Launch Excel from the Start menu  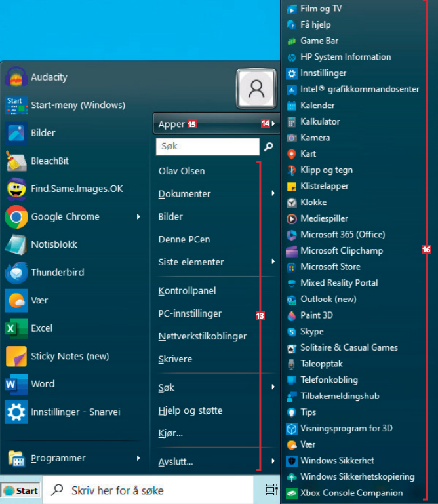[x=41, y=328]
